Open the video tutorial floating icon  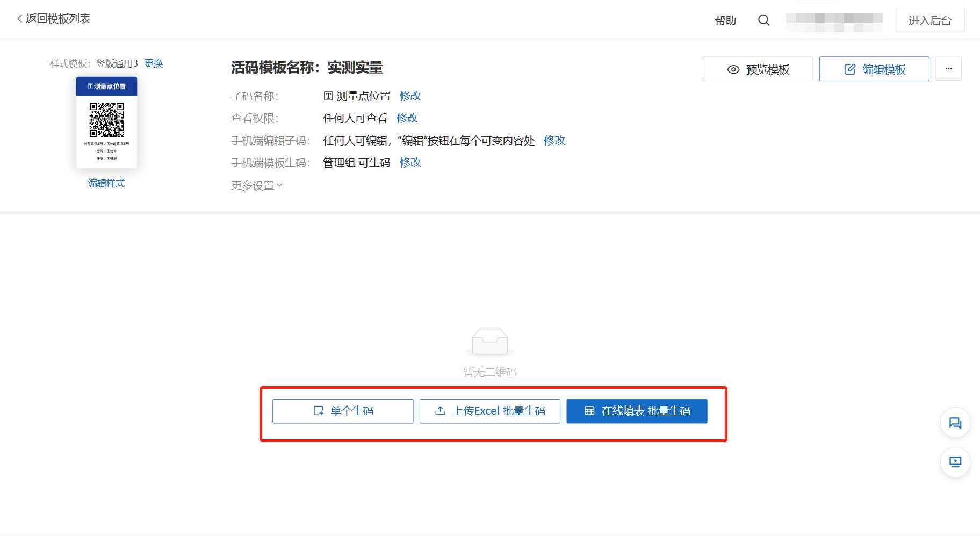point(955,462)
